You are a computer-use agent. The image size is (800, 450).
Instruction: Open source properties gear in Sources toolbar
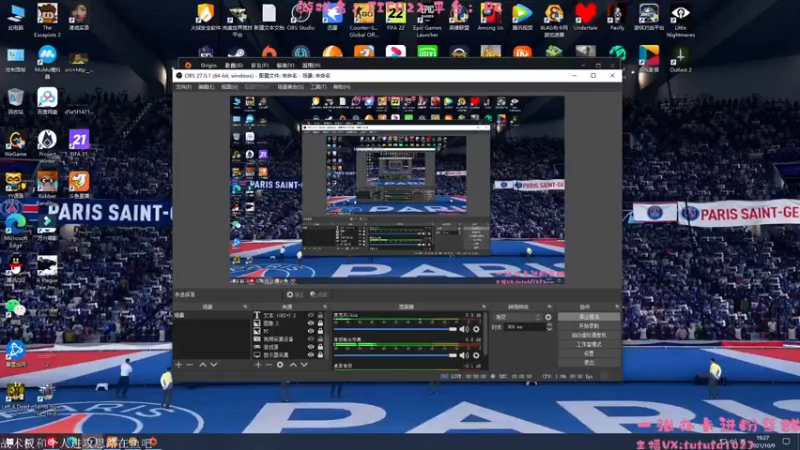[280, 365]
